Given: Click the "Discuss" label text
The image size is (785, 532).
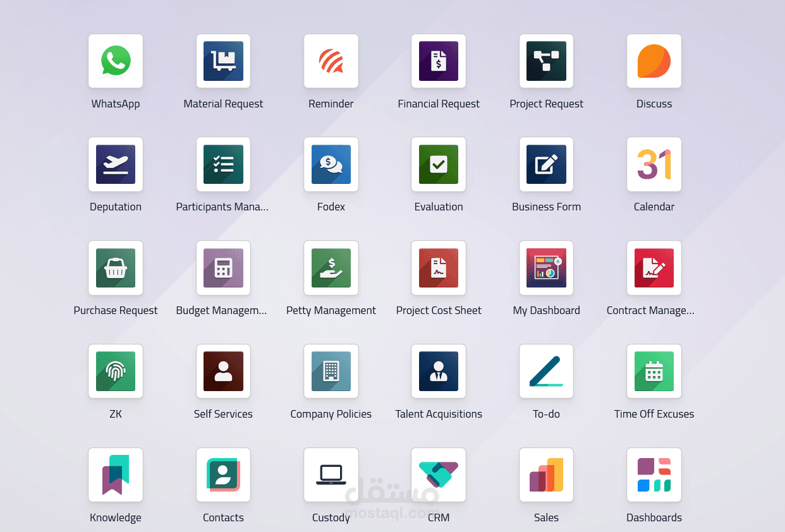Looking at the screenshot, I should click(654, 104).
